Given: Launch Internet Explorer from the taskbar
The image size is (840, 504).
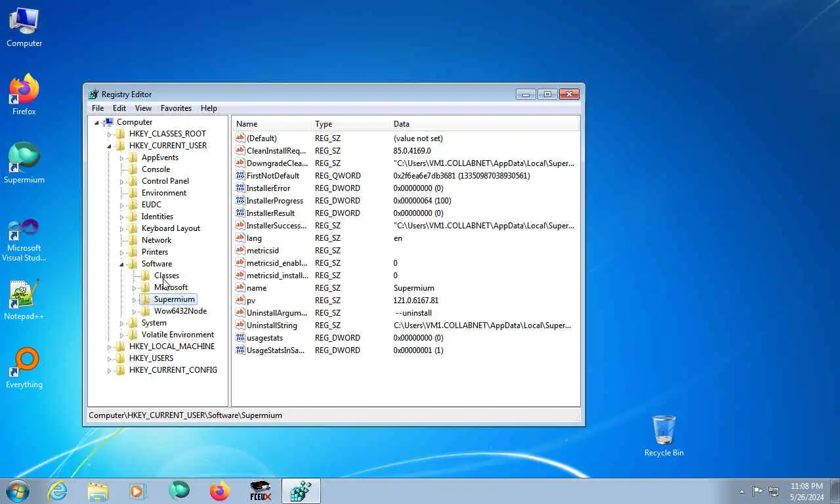Looking at the screenshot, I should point(58,491).
